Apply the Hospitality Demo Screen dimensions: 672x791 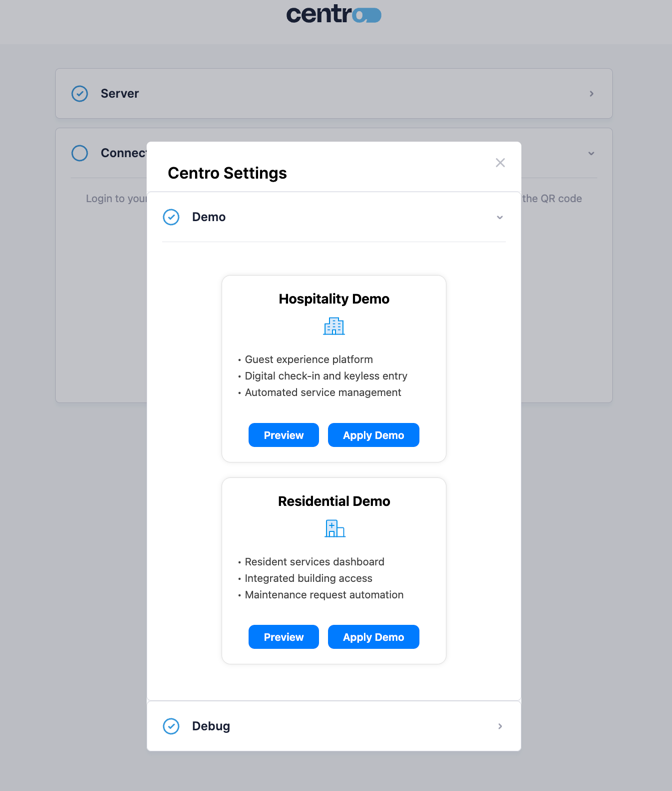pyautogui.click(x=373, y=435)
